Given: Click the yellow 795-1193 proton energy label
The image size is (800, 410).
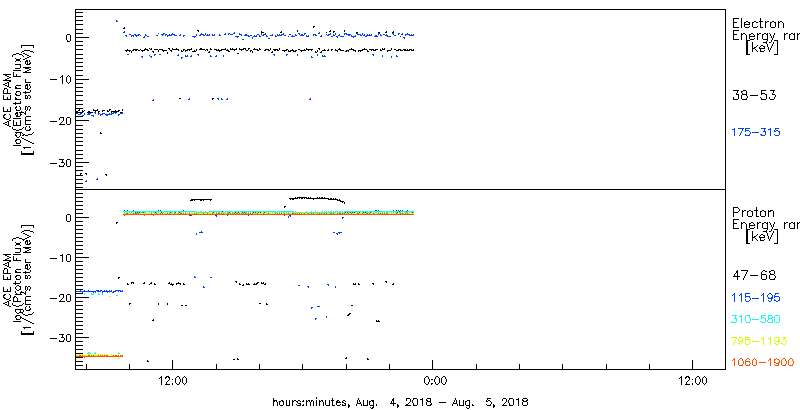Looking at the screenshot, I should (x=759, y=341).
